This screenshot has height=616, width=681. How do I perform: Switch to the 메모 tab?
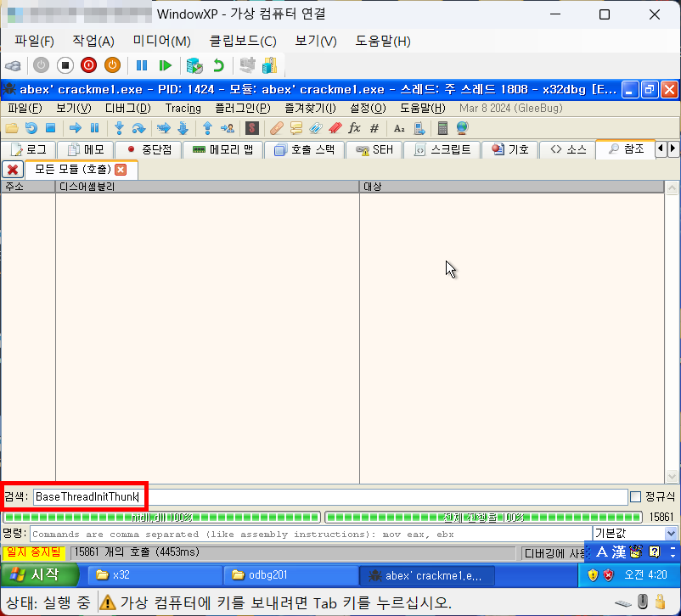(86, 150)
